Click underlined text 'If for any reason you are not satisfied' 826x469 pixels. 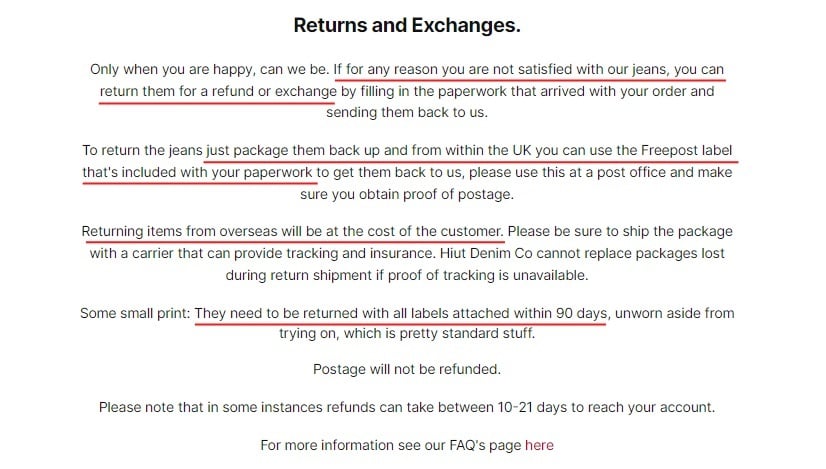[453, 69]
